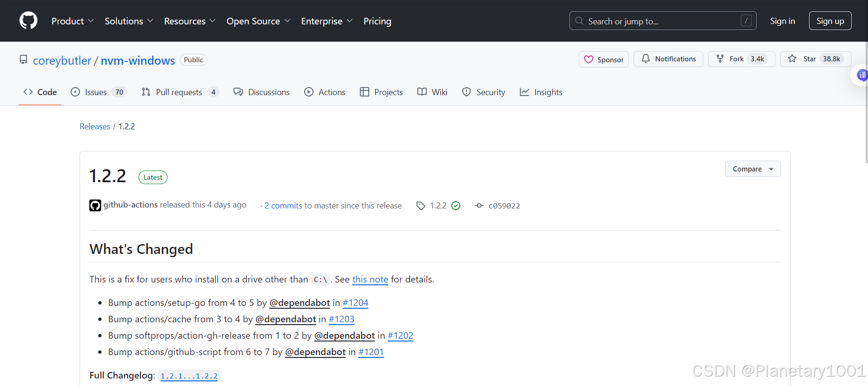
Task: Open the Actions tab
Action: tap(325, 92)
